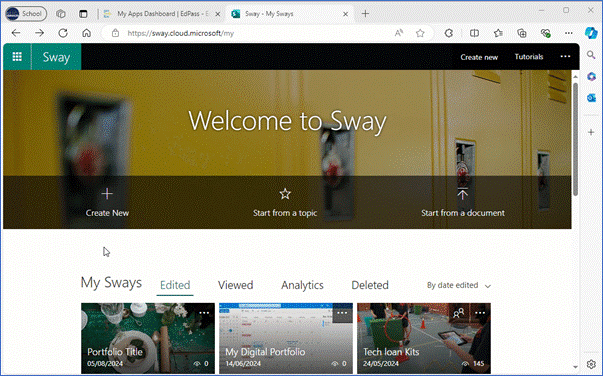Click the Sway logo in header
The image size is (603, 376).
[x=56, y=57]
